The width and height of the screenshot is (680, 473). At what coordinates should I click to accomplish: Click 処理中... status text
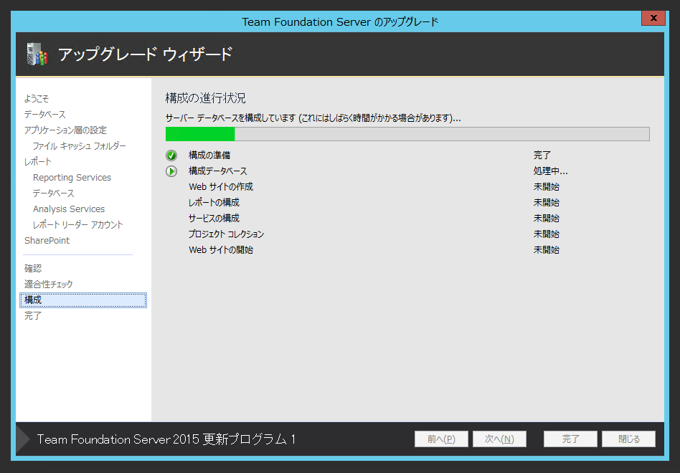(x=550, y=171)
